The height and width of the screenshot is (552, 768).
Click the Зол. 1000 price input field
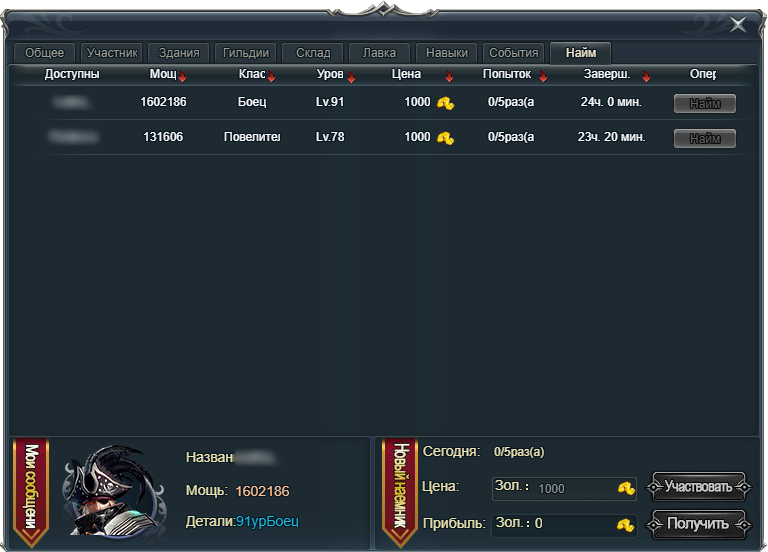[564, 488]
